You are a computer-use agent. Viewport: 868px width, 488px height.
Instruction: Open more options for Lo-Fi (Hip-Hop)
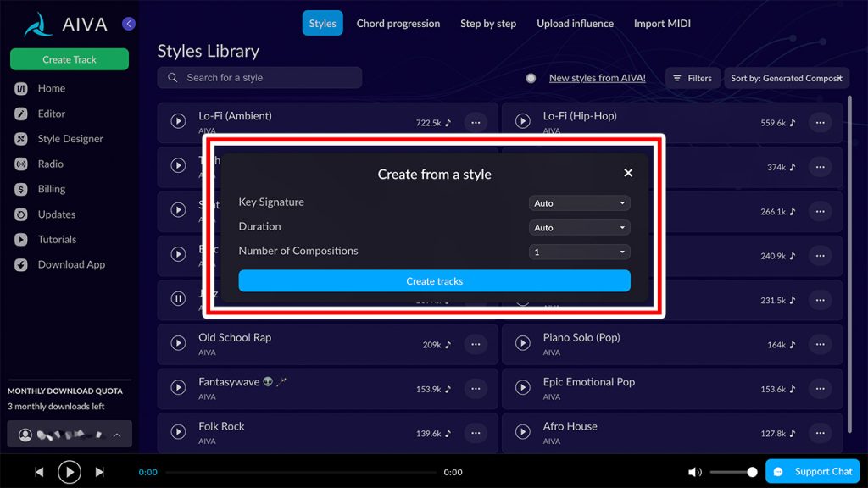(x=820, y=122)
